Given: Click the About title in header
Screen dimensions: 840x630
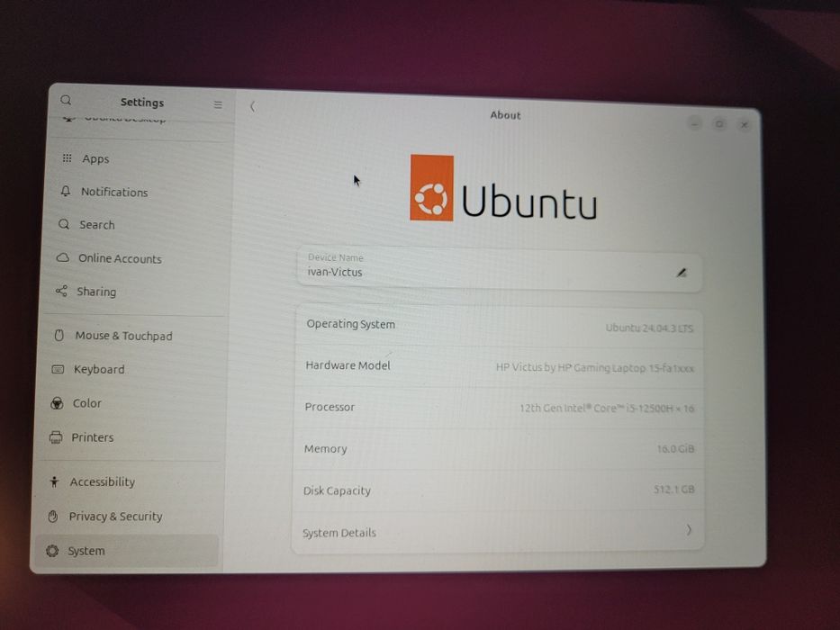Looking at the screenshot, I should pos(505,114).
